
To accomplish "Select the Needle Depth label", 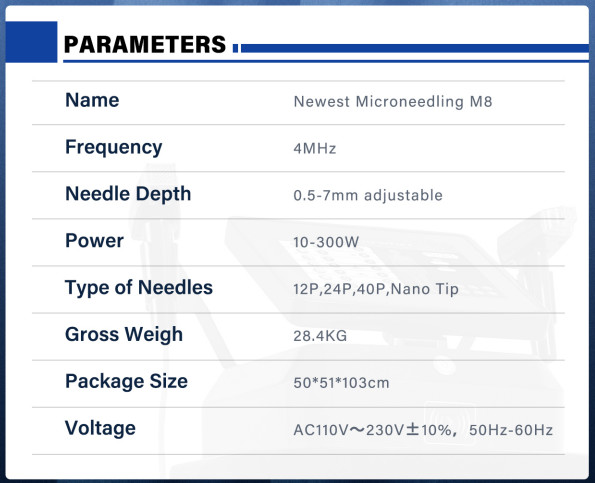I will [128, 194].
